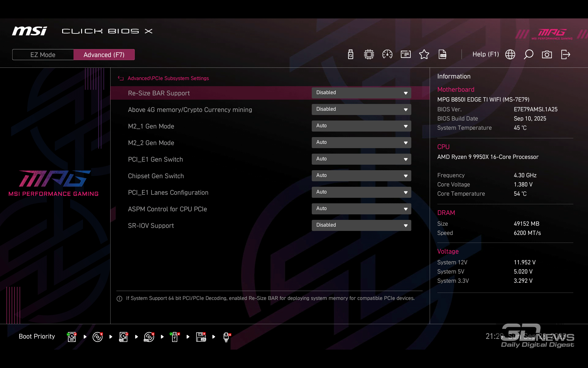Select the Advanced (F7) tab
This screenshot has height=368, width=588.
pos(104,55)
